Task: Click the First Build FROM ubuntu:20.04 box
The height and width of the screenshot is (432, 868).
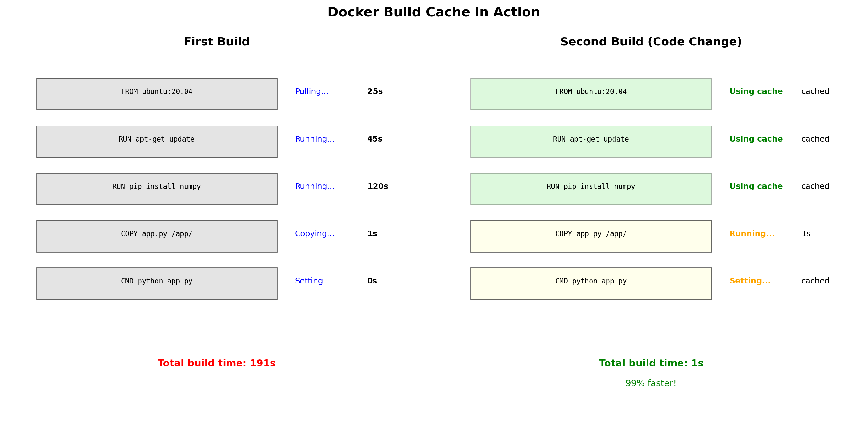Action: (157, 94)
